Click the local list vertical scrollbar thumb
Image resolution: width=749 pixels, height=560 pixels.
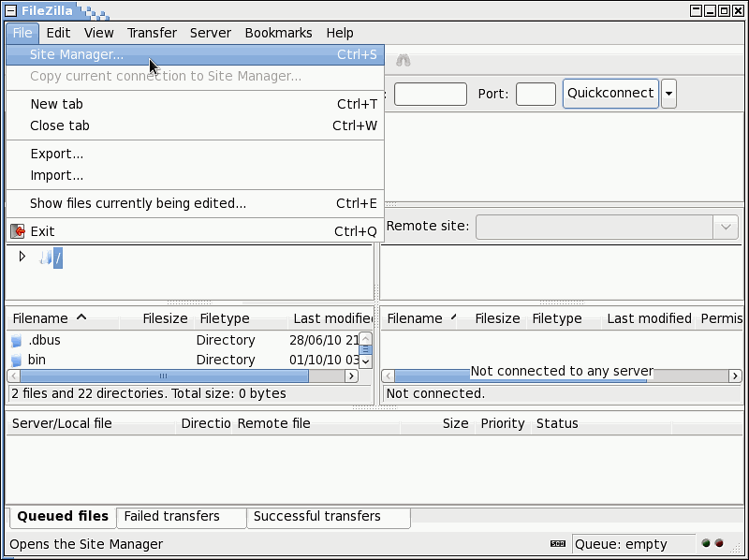coord(365,350)
